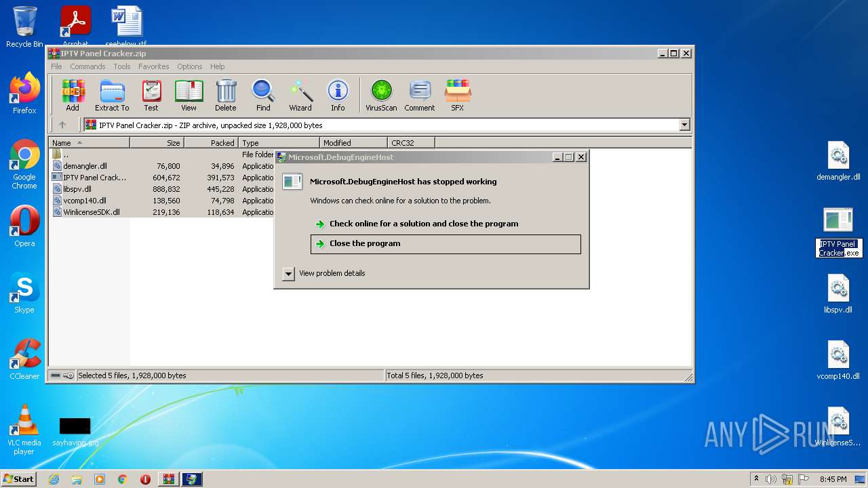Screen dimensions: 868x488
Task: Select vcomp140.dll desktop file
Action: pyautogui.click(x=838, y=361)
